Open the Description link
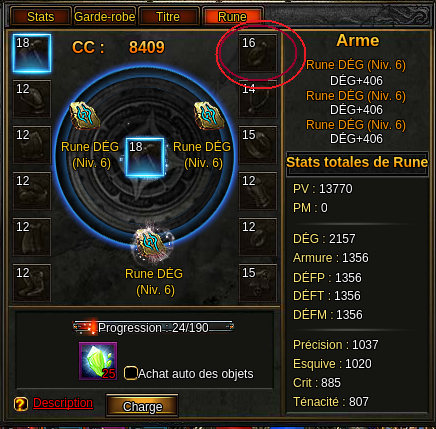436x429 pixels. pos(63,403)
